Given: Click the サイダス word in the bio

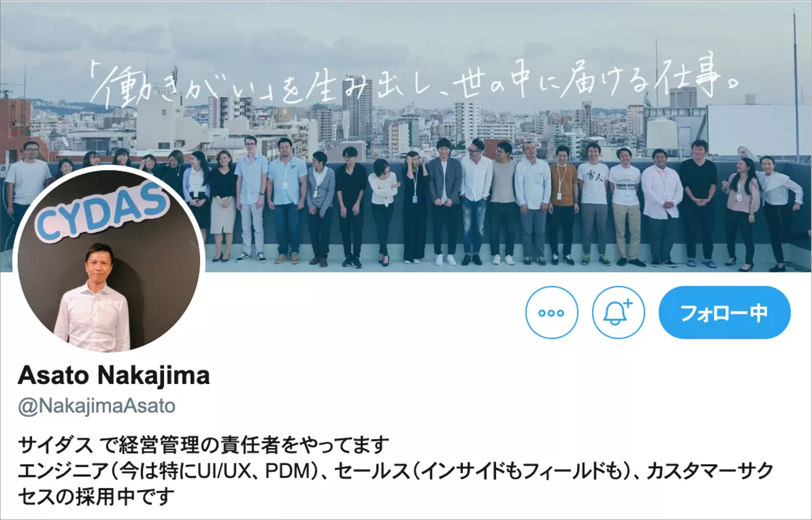Looking at the screenshot, I should point(55,445).
